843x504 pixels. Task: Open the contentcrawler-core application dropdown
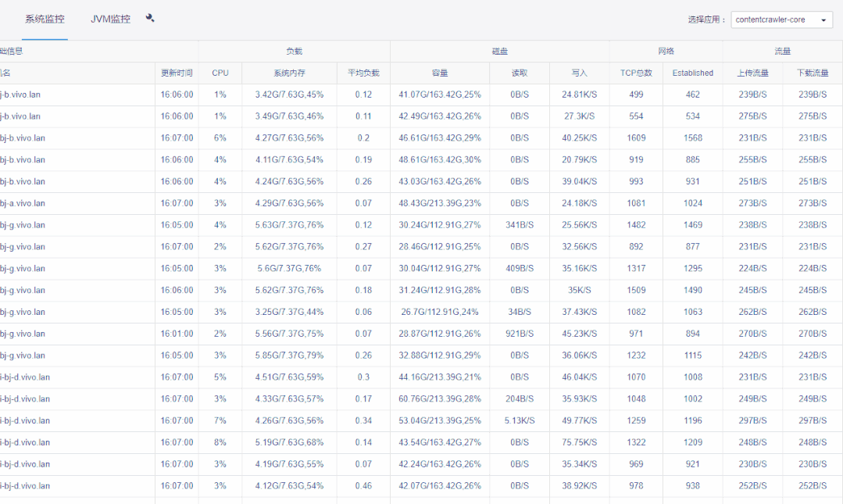coord(777,20)
